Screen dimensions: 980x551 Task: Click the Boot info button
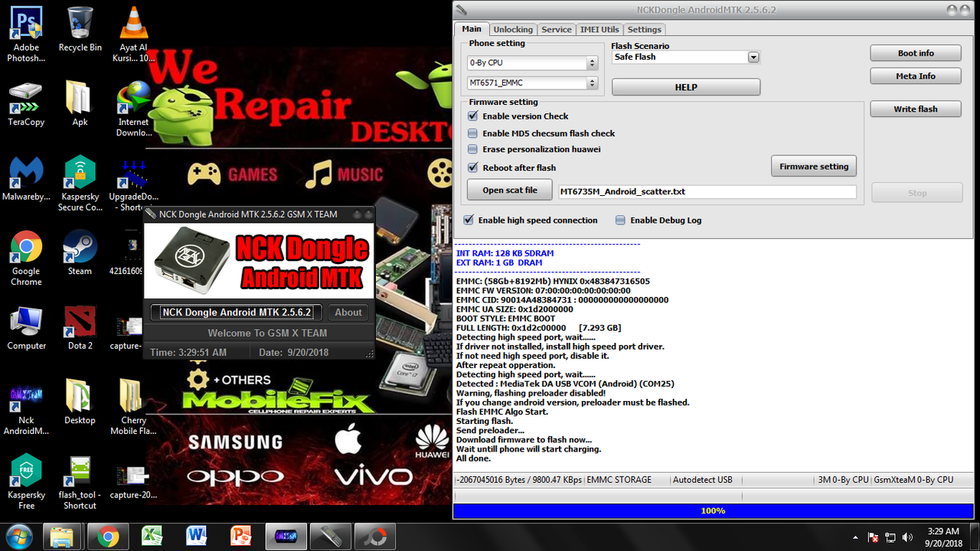(916, 54)
